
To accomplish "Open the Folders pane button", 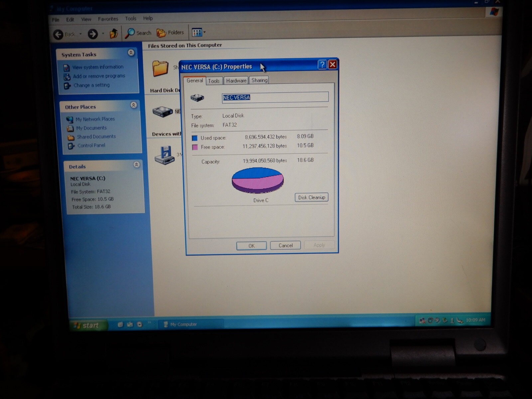I will point(170,33).
